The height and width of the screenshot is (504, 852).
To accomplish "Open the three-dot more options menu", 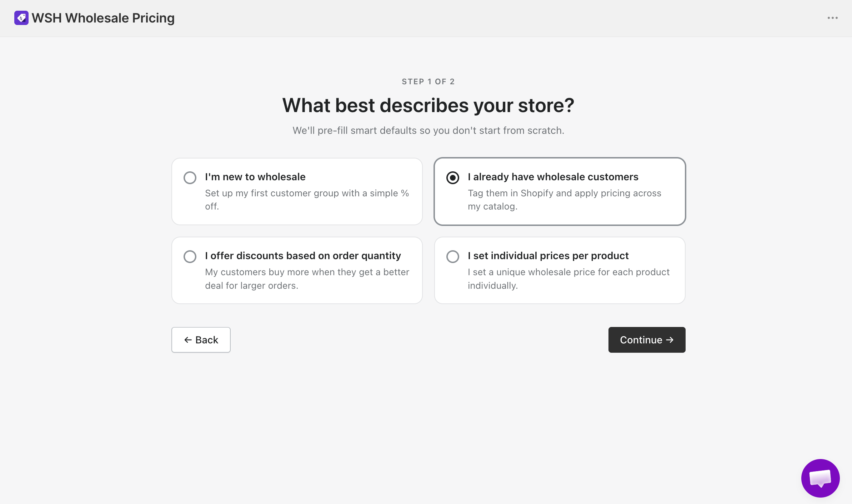I will click(x=832, y=18).
